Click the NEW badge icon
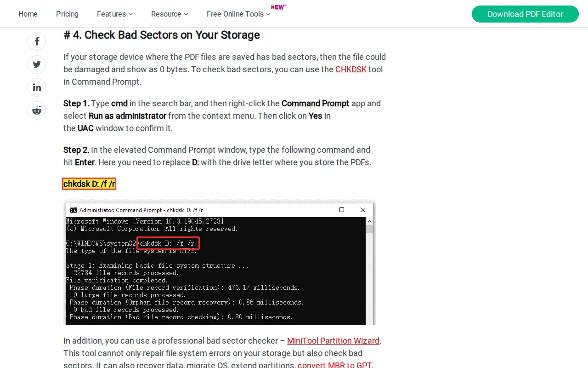The height and width of the screenshot is (368, 588). pyautogui.click(x=278, y=7)
